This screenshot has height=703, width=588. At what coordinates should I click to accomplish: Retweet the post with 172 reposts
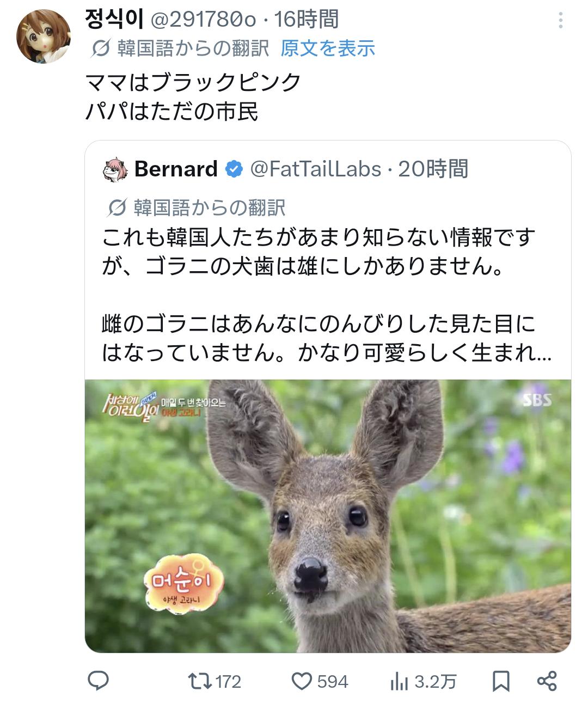pyautogui.click(x=195, y=681)
